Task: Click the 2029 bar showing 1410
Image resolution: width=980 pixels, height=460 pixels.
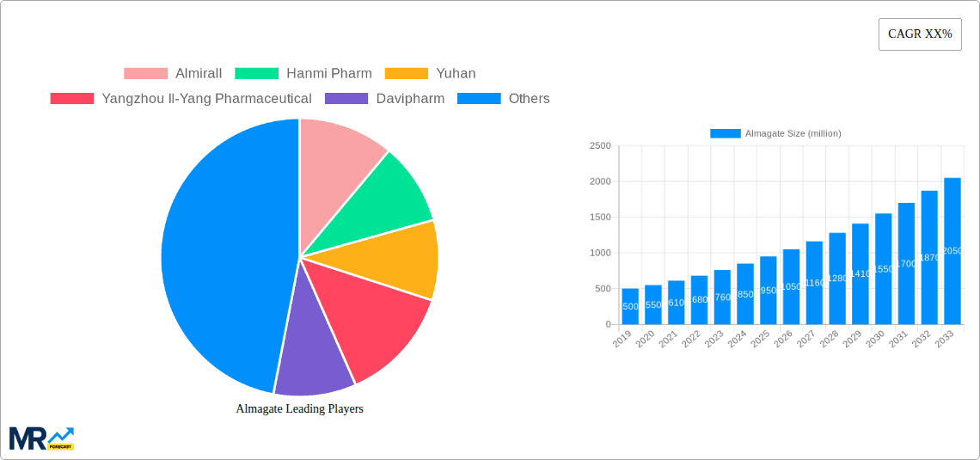Action: tap(861, 273)
